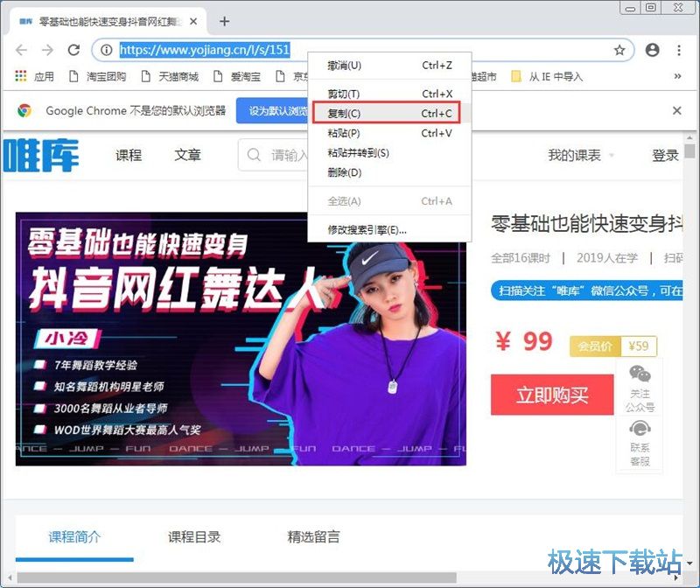Click the horizontal scrollbar thumb
Screen dimensions: 700x588
(236, 577)
